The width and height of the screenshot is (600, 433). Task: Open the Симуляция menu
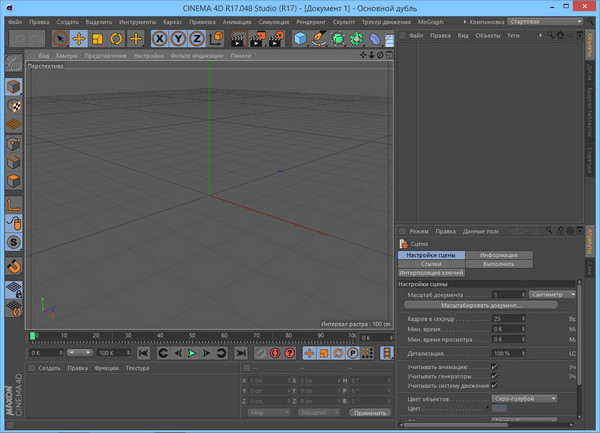(273, 21)
